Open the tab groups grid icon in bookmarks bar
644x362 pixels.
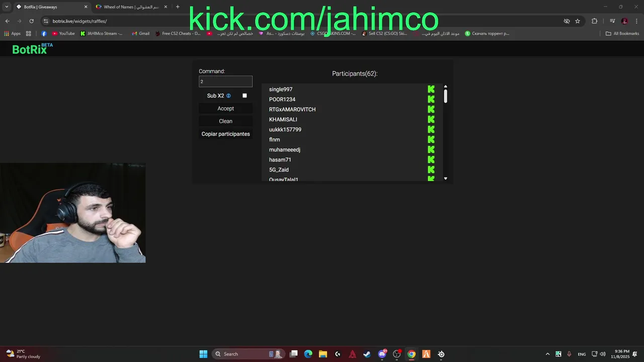29,34
